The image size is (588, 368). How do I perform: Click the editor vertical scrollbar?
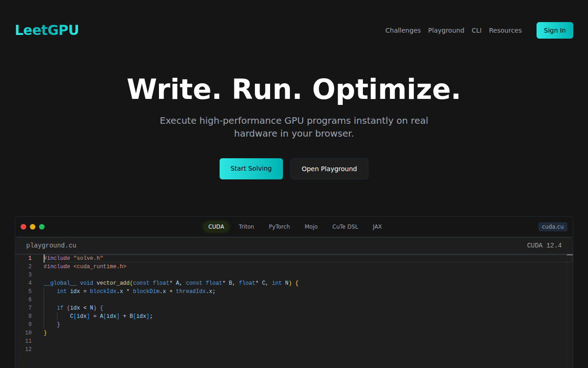[570, 311]
